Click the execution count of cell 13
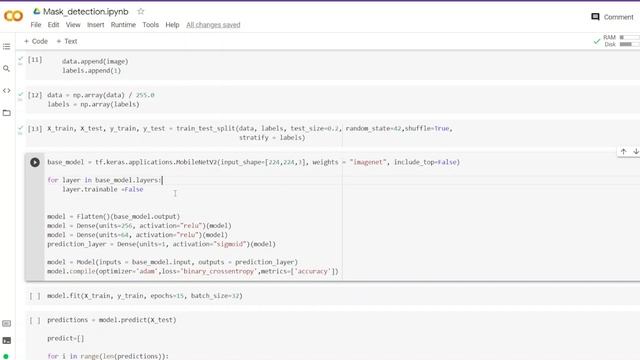640x360 pixels. point(35,129)
